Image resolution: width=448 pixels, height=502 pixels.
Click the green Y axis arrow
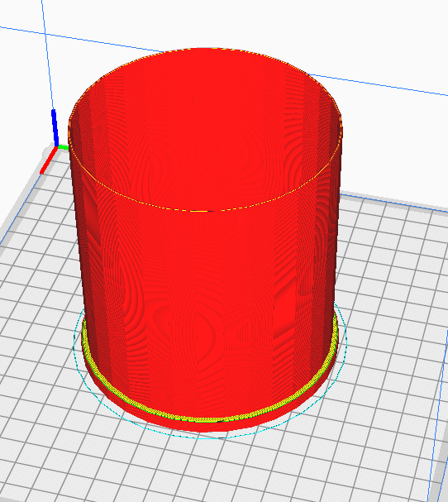click(64, 147)
